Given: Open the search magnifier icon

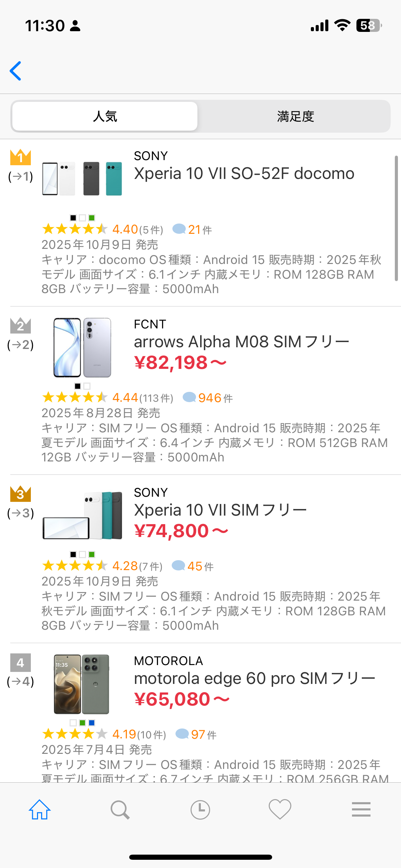Looking at the screenshot, I should coord(120,810).
